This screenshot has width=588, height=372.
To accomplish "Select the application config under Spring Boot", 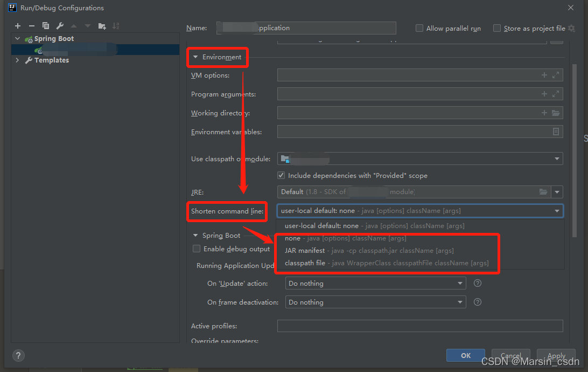I will pyautogui.click(x=95, y=50).
